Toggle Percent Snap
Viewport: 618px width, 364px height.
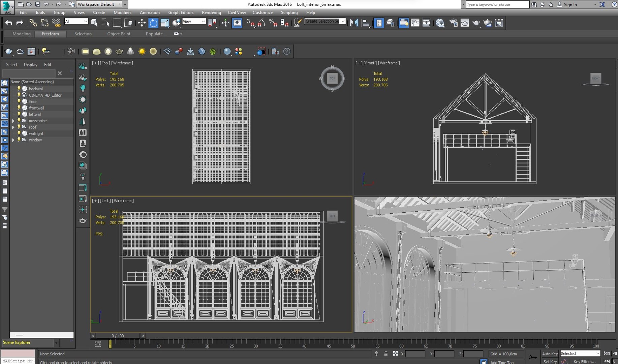[273, 23]
